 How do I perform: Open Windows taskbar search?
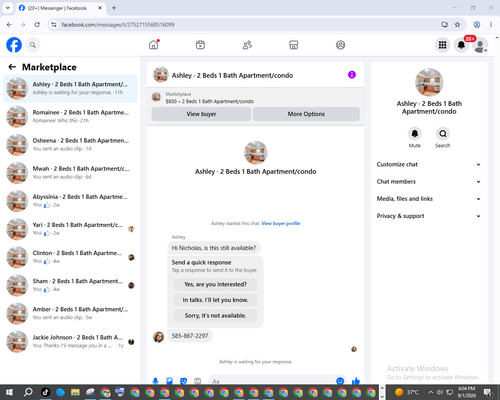click(x=28, y=392)
